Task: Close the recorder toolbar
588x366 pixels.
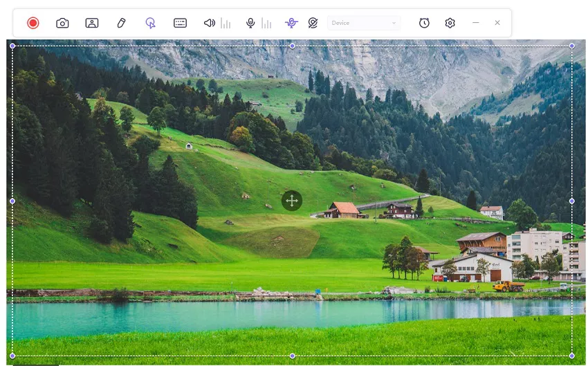Action: click(497, 23)
